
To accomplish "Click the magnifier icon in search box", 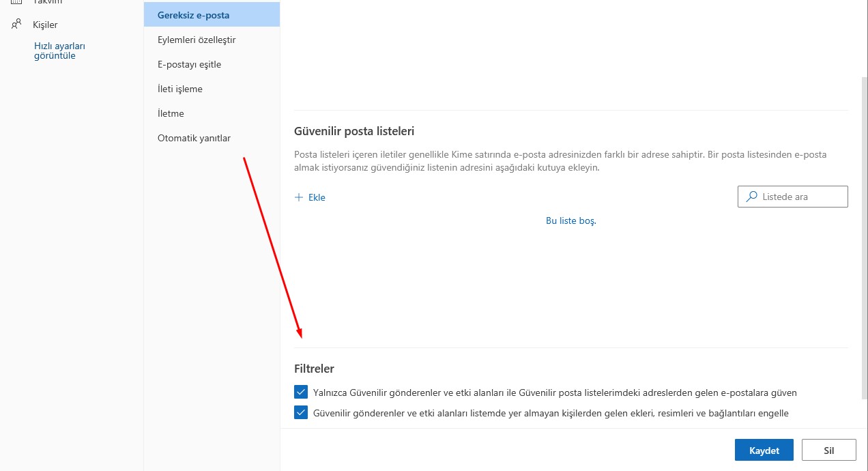I will click(751, 197).
